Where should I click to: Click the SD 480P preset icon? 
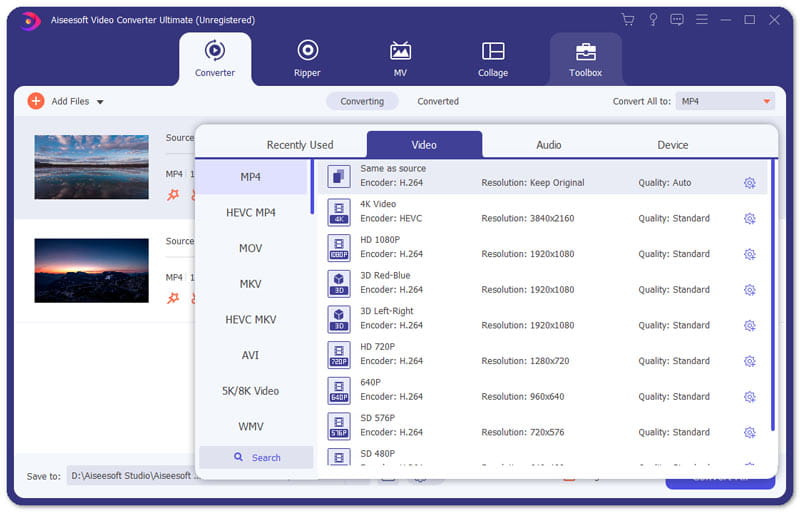[339, 457]
